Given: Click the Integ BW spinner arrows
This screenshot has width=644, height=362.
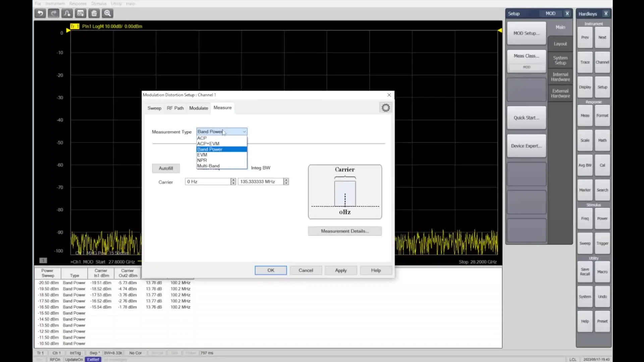Looking at the screenshot, I should click(286, 181).
